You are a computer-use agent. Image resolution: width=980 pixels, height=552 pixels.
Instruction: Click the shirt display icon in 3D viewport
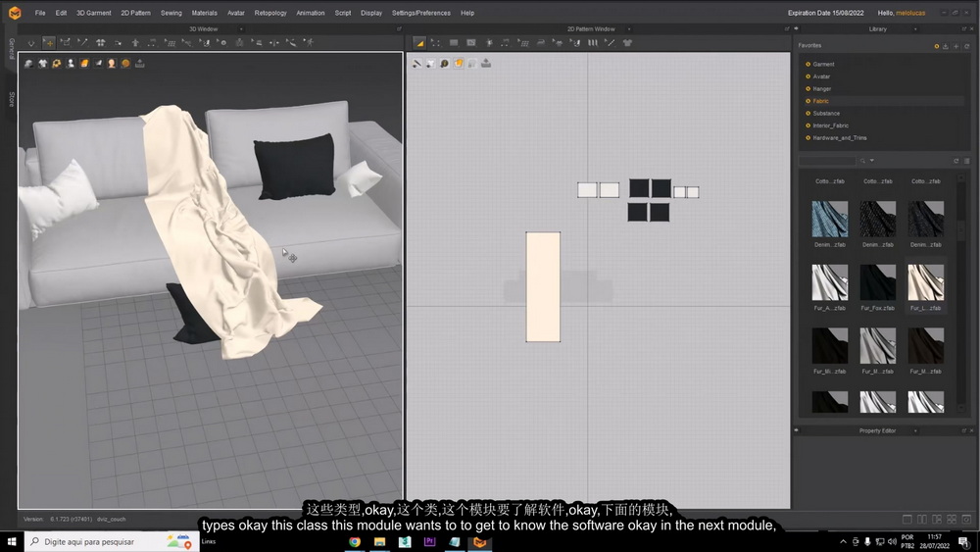[x=42, y=63]
